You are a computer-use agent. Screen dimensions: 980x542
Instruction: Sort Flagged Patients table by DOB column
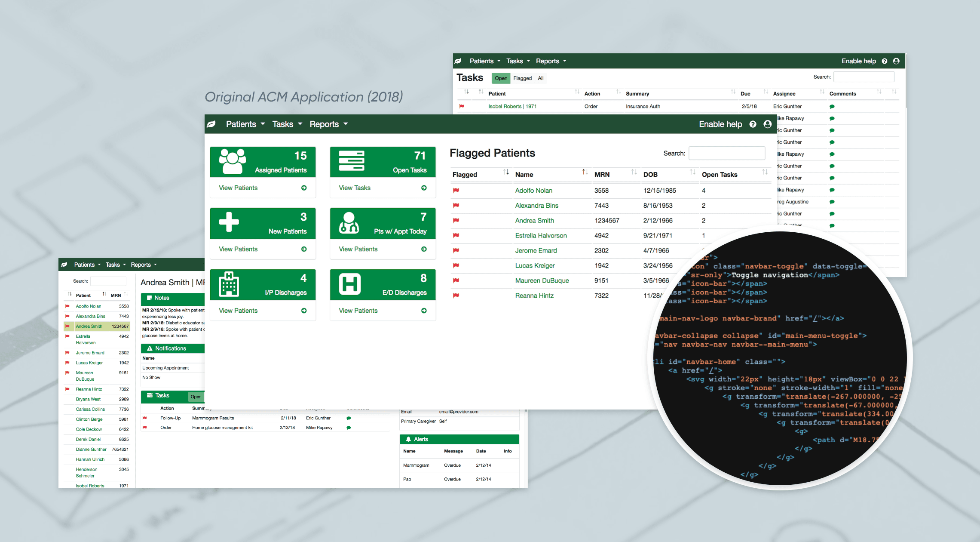[x=669, y=174]
